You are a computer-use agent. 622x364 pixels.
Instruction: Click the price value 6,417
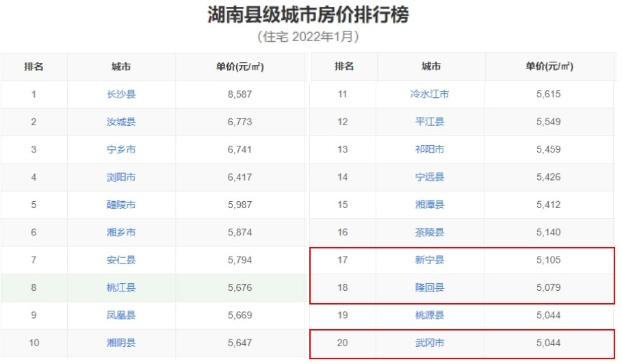[x=239, y=177]
